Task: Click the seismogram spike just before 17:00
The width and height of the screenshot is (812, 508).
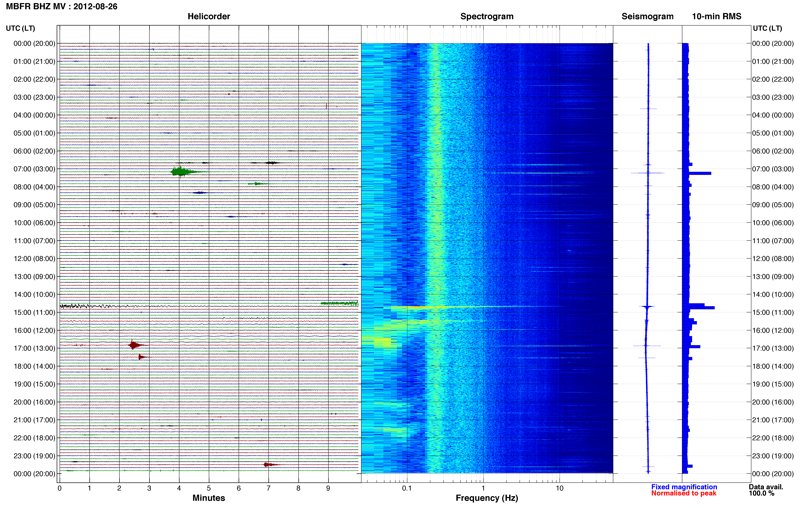Action: pos(647,345)
